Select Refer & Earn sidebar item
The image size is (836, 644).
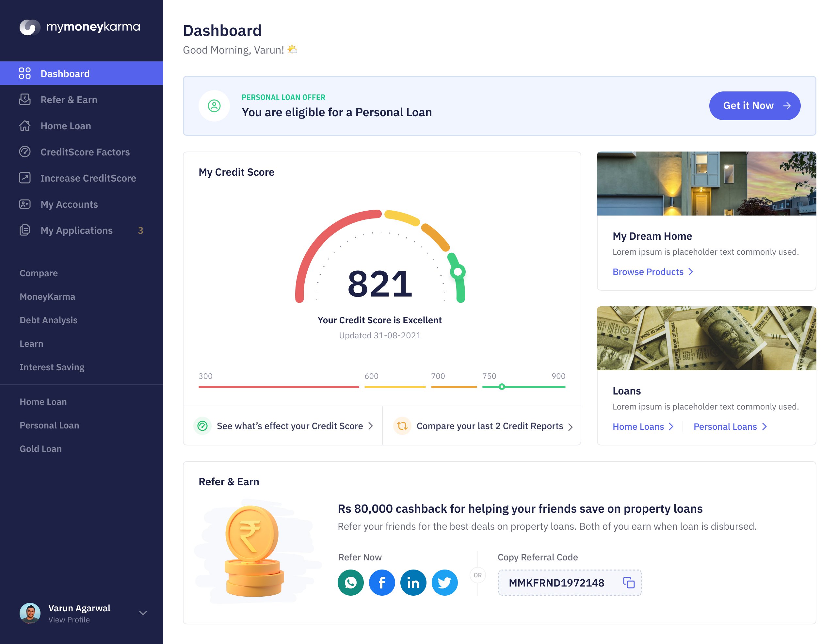(x=69, y=100)
